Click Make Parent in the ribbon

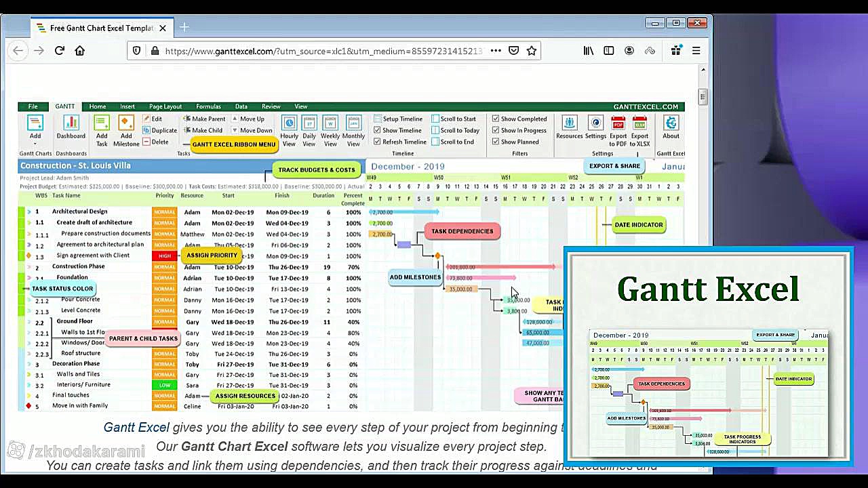pyautogui.click(x=204, y=119)
